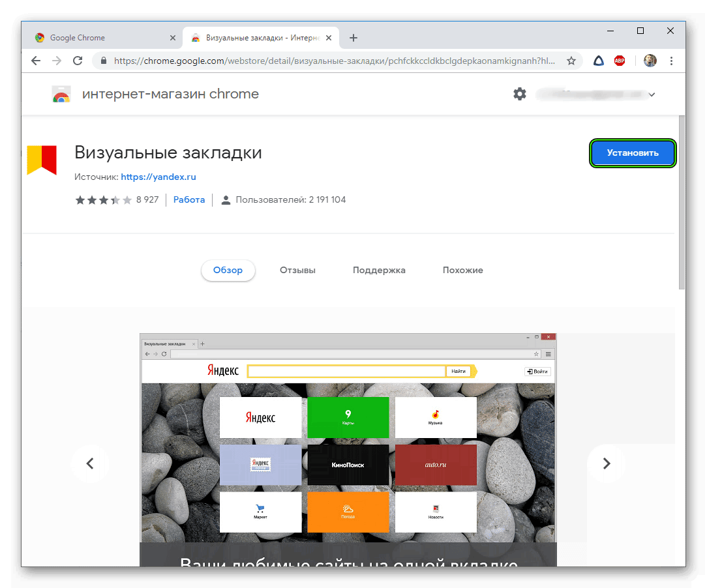Install the extension with Установить button
The width and height of the screenshot is (707, 588).
tap(633, 153)
